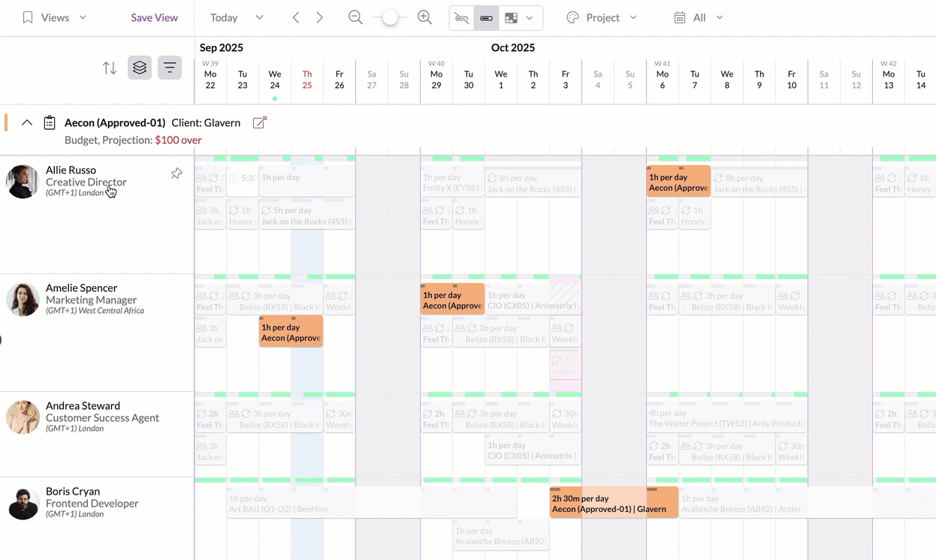The height and width of the screenshot is (560, 936).
Task: Click the Save View button
Action: [x=154, y=17]
